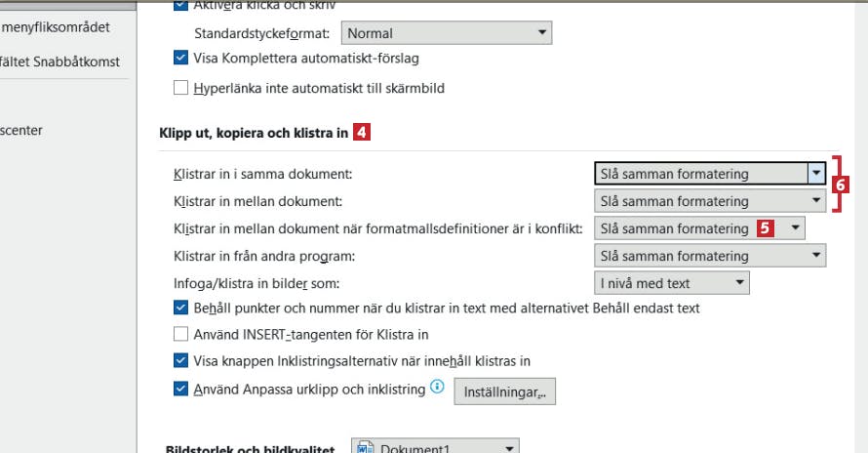Open Klistrar in från andra program dropdown
868x453 pixels.
[710, 256]
